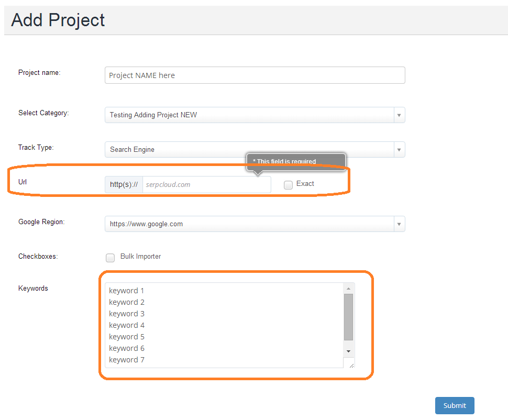Screen dimensions: 508x420
Task: Click the http(s):// prefix addon
Action: click(x=124, y=185)
